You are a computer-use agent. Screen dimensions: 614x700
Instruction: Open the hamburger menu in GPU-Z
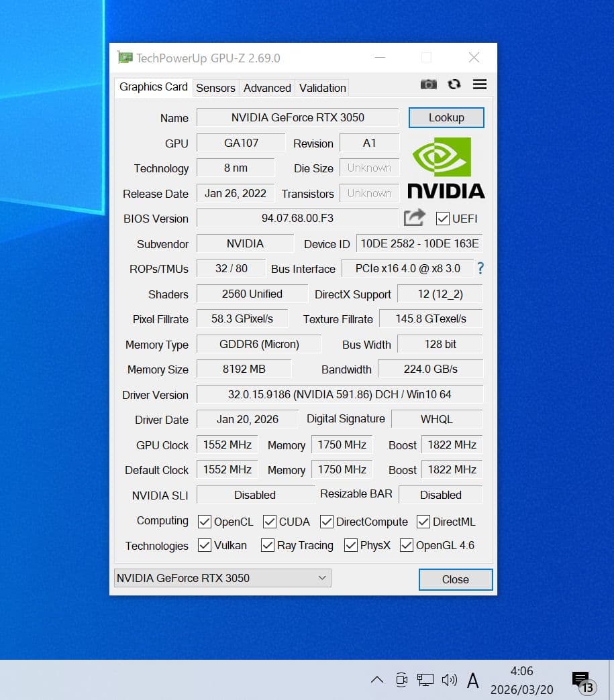[x=480, y=84]
